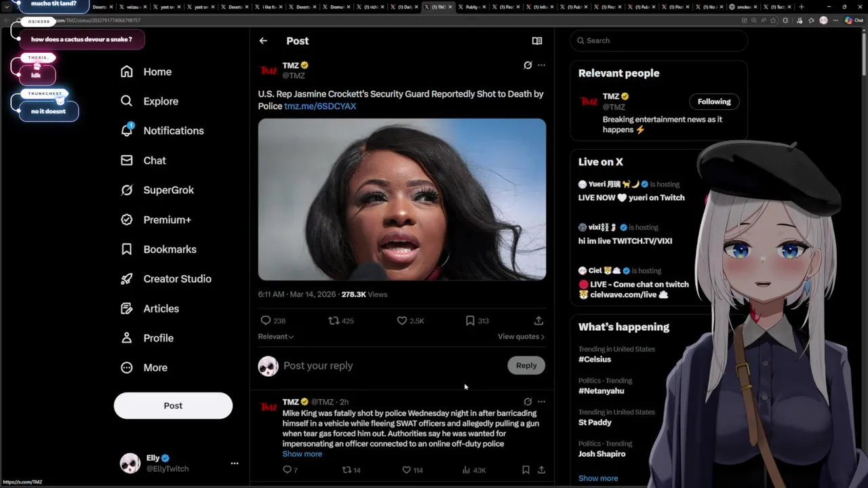Open Profile page
This screenshot has width=868, height=488.
click(146, 338)
